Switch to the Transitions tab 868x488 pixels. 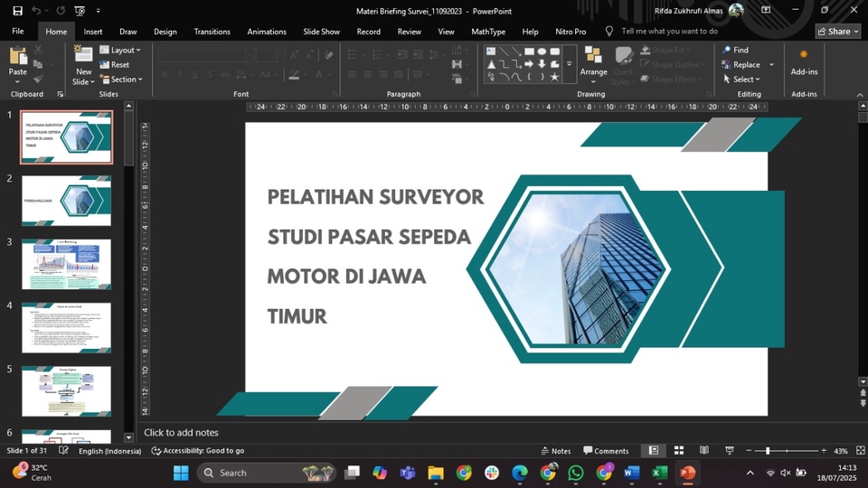[212, 32]
